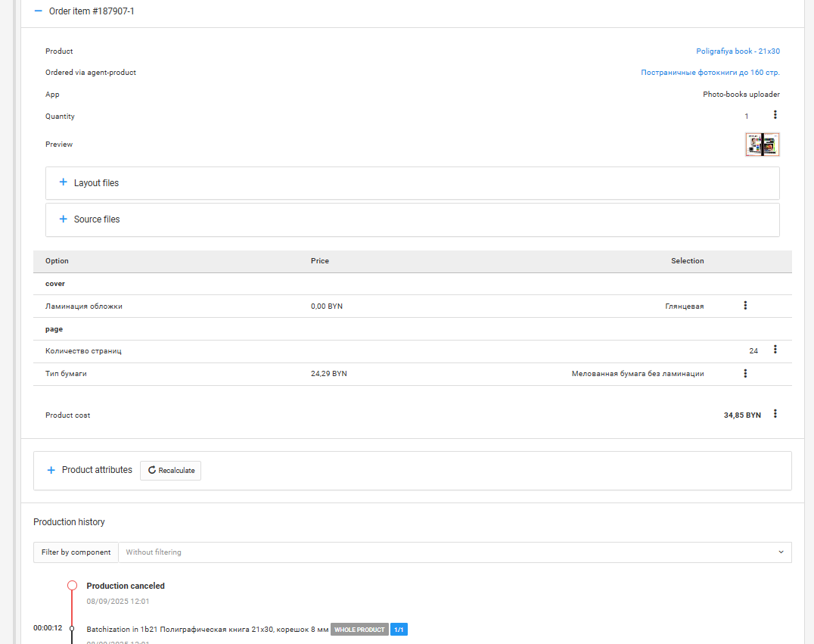Viewport: 814px width, 644px height.
Task: Open the Quantity row kebab menu
Action: (775, 115)
